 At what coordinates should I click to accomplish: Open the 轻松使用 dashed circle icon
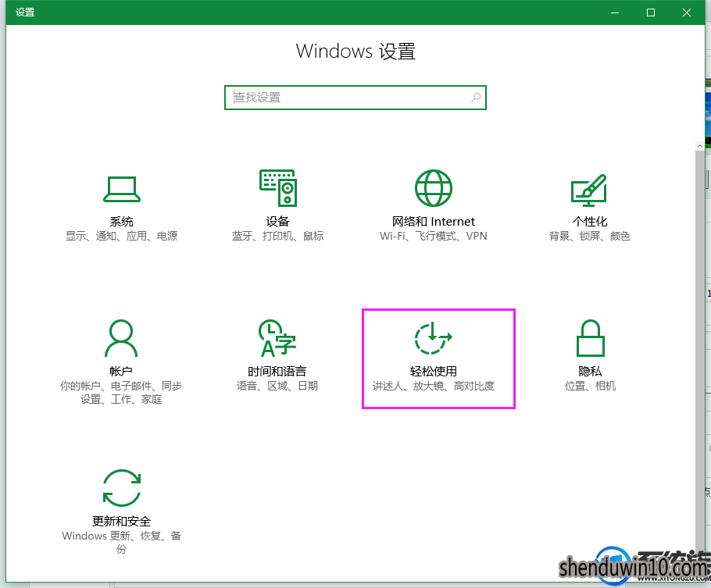(x=433, y=338)
